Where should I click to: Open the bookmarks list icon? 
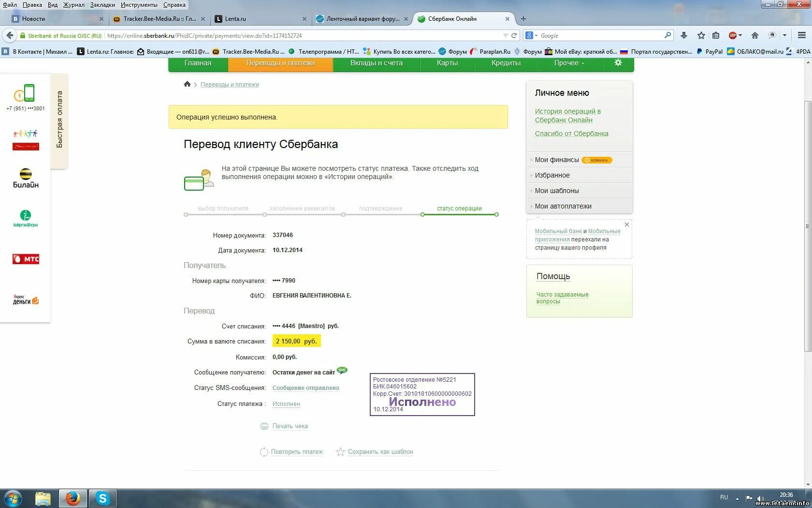pyautogui.click(x=716, y=35)
